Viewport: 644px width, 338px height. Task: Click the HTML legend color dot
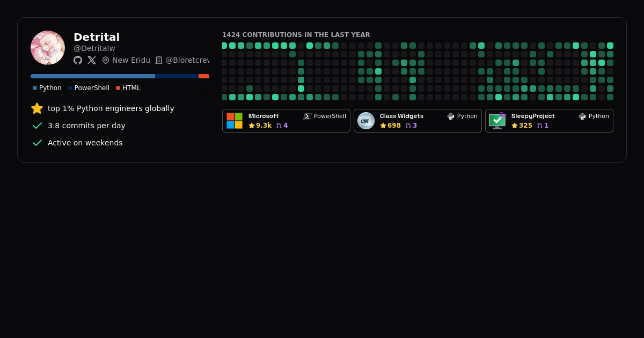pyautogui.click(x=118, y=88)
